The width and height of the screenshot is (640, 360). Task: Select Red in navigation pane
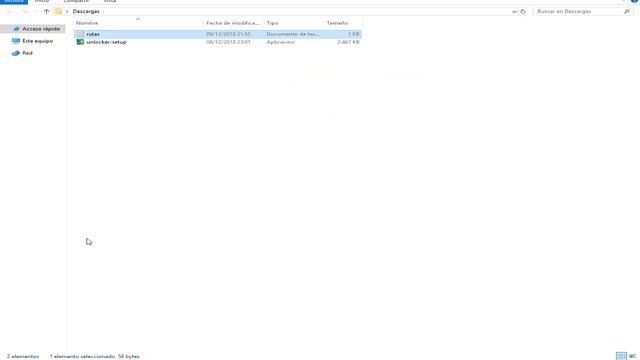pyautogui.click(x=27, y=53)
